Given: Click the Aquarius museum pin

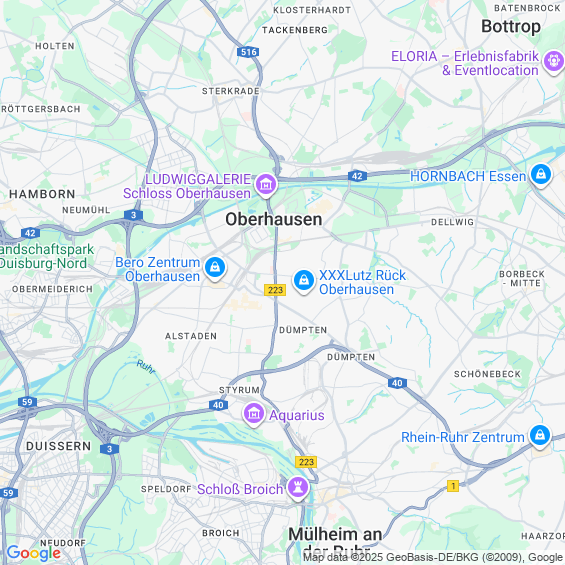Looking at the screenshot, I should [x=254, y=414].
